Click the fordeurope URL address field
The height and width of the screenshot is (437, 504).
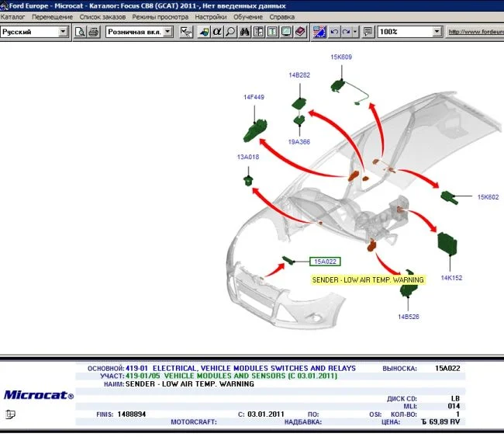tap(475, 32)
